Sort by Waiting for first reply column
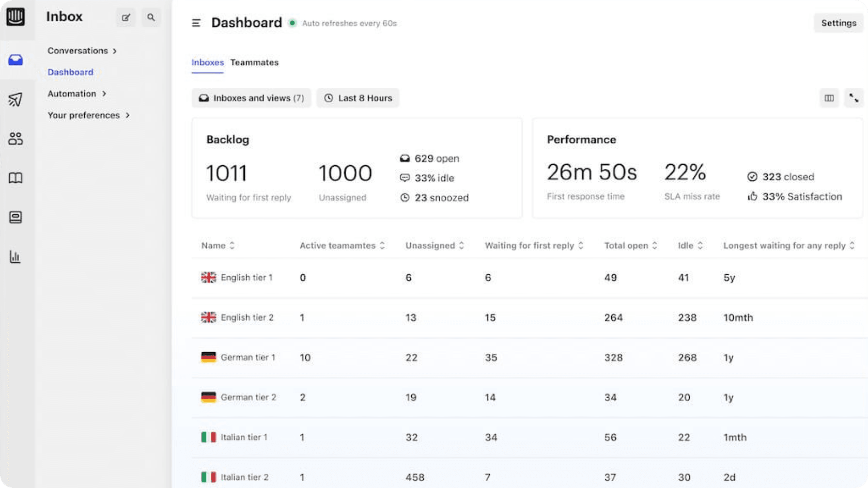Viewport: 868px width, 488px height. [534, 245]
